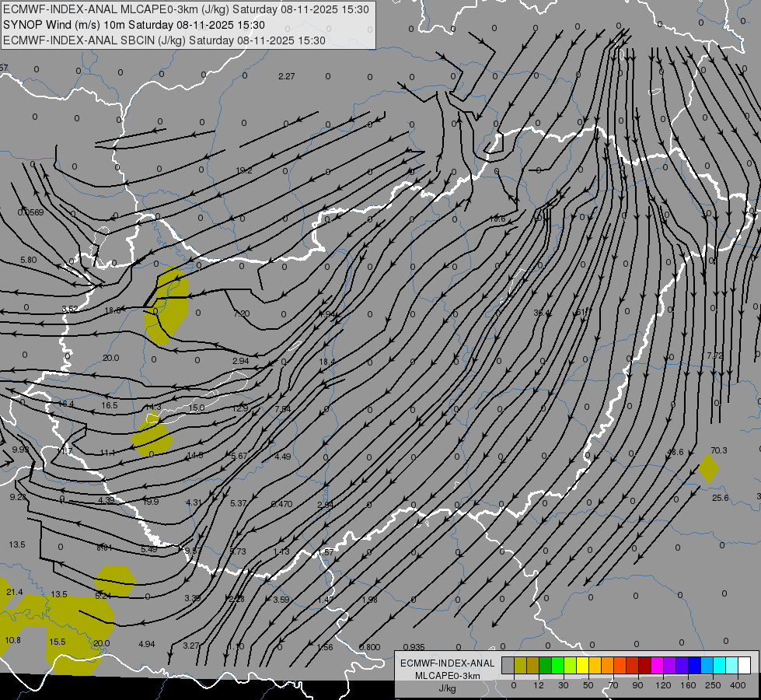Select the dark green legend swatch after tick 12
Viewport: 761px width, 700px height.
(x=545, y=665)
